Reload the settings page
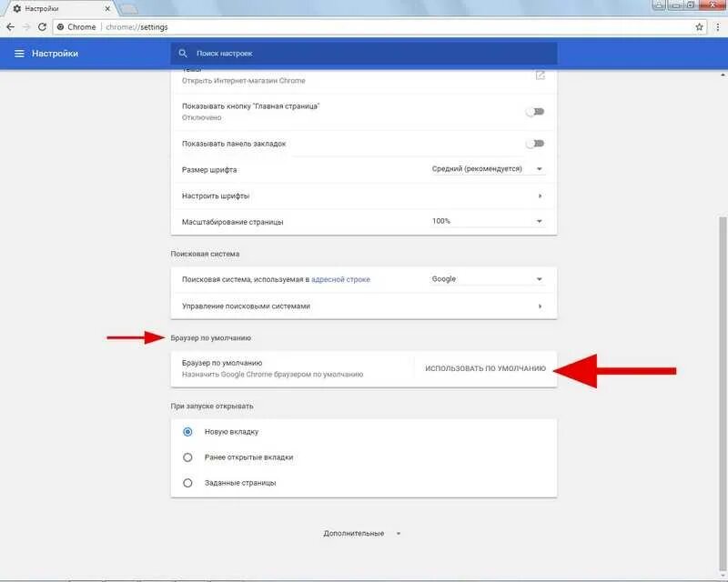 pos(42,27)
